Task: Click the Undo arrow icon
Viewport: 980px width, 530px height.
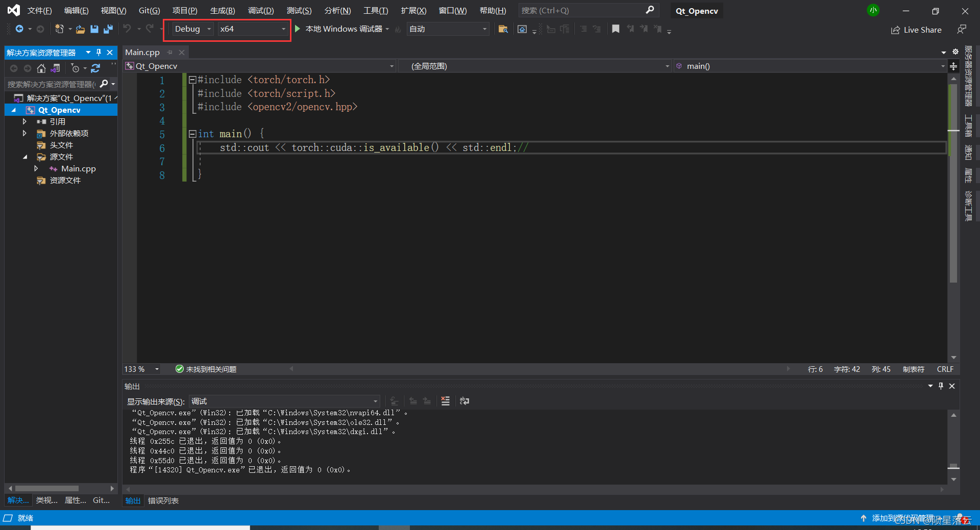Action: point(128,29)
